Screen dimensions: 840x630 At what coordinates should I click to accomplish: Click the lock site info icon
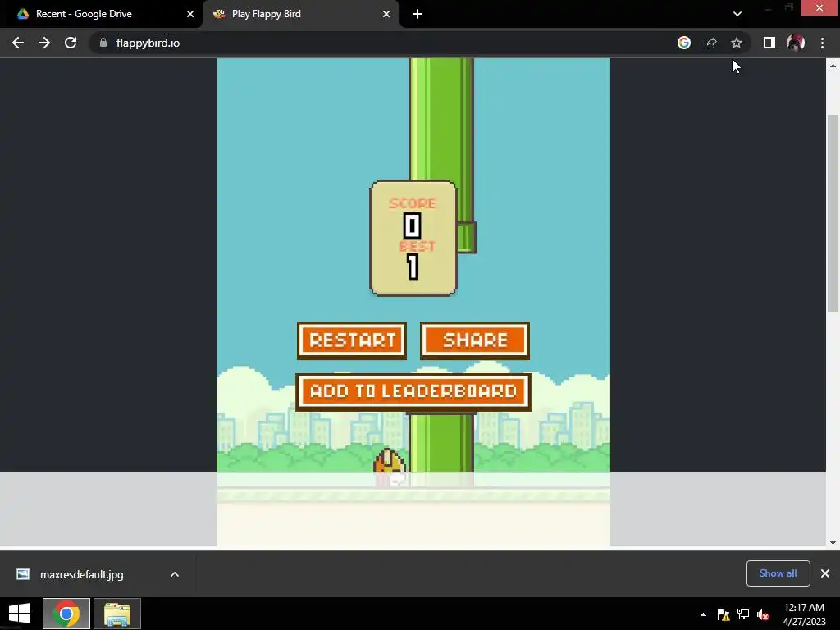103,43
